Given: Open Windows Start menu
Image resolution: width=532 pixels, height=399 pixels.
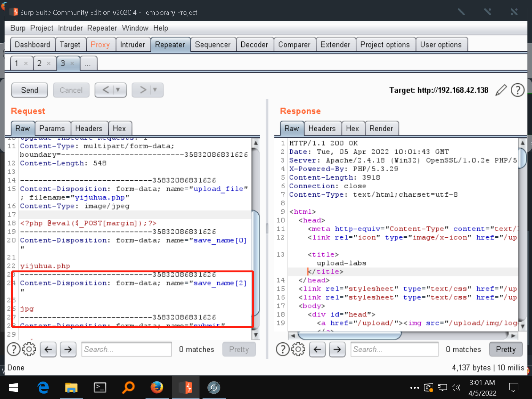Looking at the screenshot, I should (x=14, y=388).
